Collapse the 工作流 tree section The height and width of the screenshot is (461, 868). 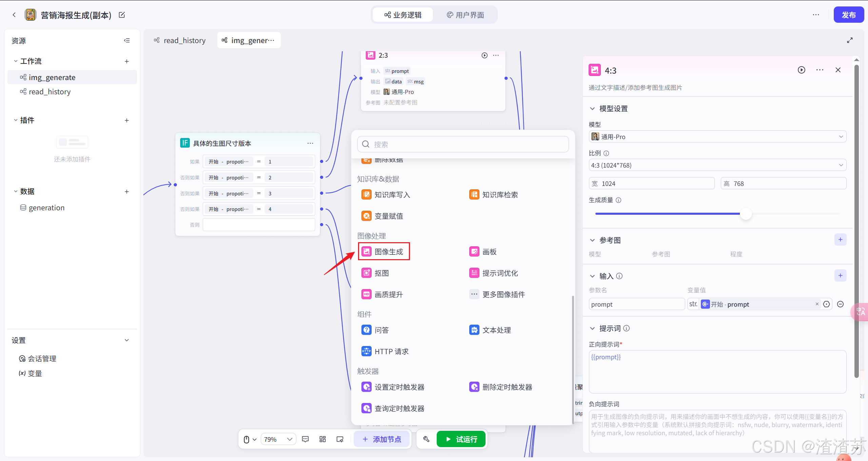click(16, 61)
